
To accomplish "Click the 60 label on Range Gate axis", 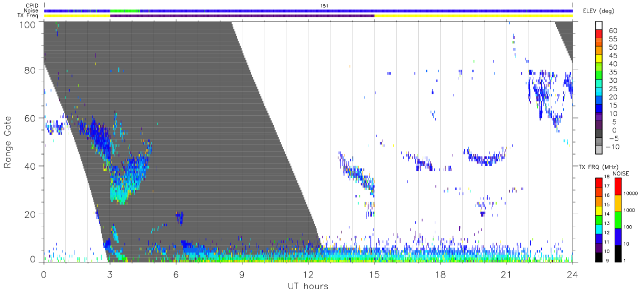I will (30, 118).
